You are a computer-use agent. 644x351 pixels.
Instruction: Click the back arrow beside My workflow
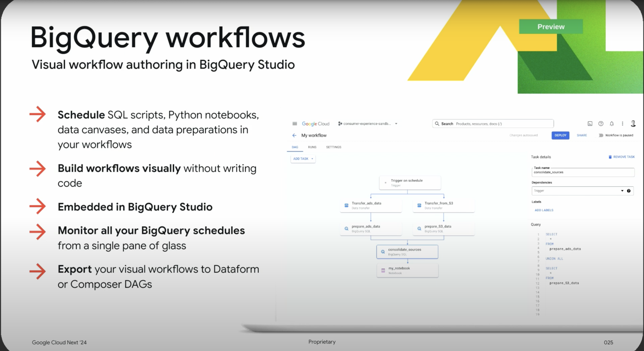tap(294, 135)
